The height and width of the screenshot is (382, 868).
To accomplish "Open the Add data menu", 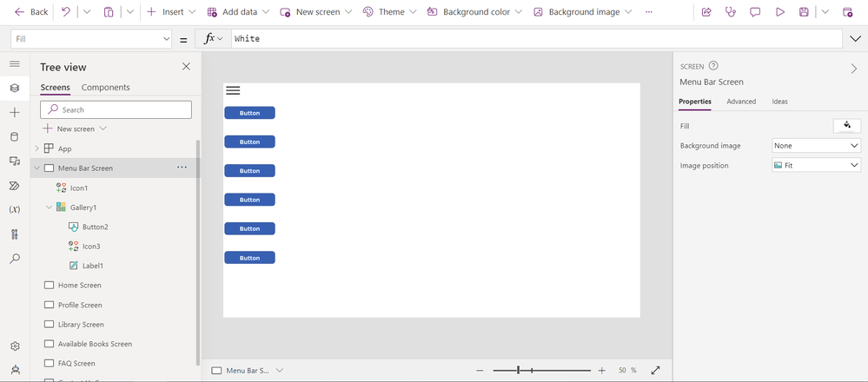I will [238, 11].
